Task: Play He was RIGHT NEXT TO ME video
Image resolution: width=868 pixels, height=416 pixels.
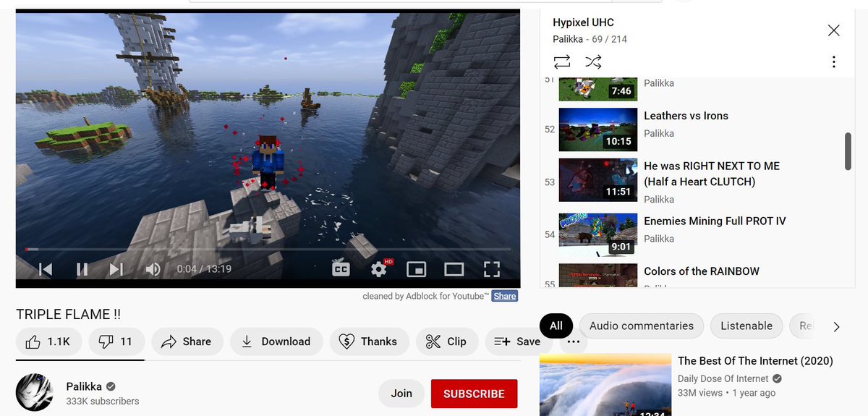Action: (x=712, y=174)
